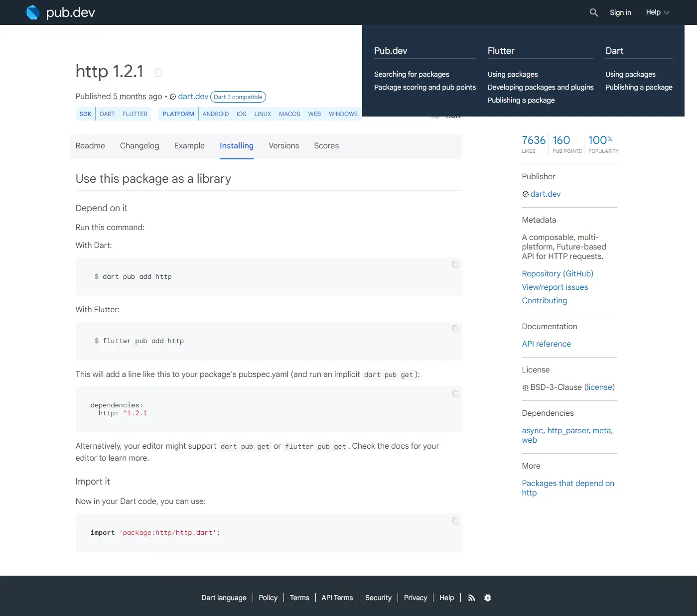Open the 160 pub points score
The width and height of the screenshot is (697, 616).
(x=567, y=144)
